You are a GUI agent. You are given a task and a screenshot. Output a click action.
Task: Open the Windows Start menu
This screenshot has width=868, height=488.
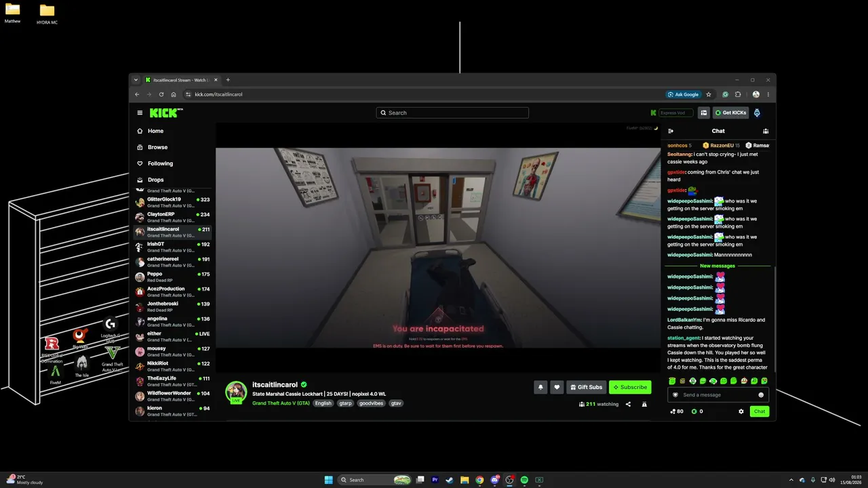point(329,480)
